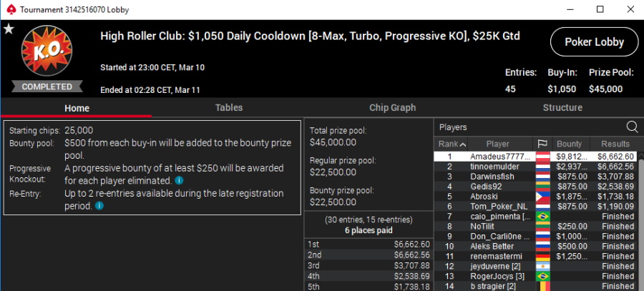
Task: Toggle the Rank column sort arrow
Action: [462, 144]
